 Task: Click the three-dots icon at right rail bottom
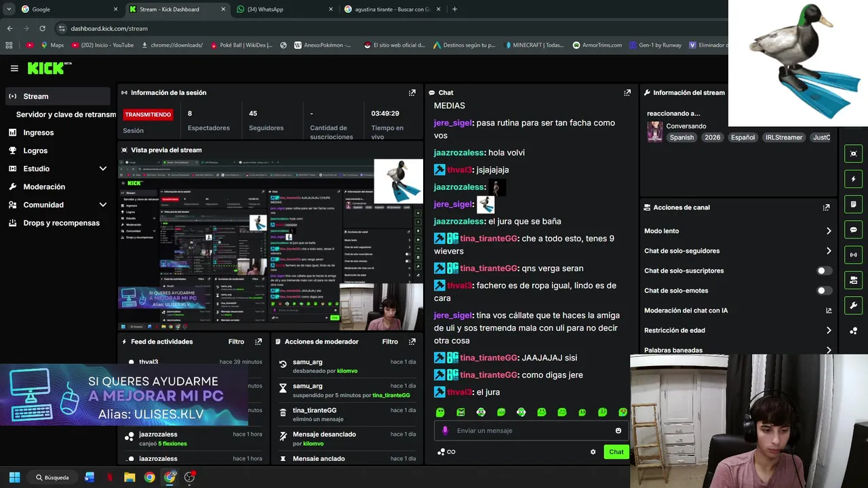tap(853, 331)
